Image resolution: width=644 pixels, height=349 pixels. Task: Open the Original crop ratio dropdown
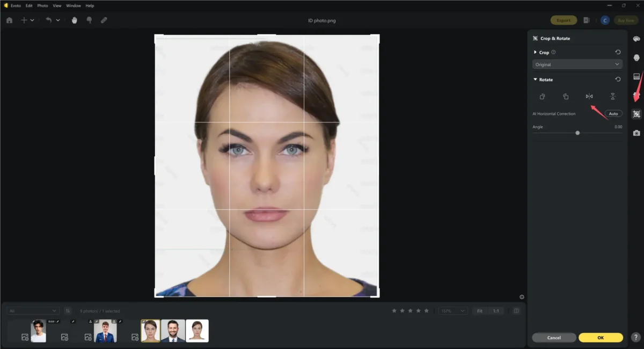pyautogui.click(x=577, y=64)
